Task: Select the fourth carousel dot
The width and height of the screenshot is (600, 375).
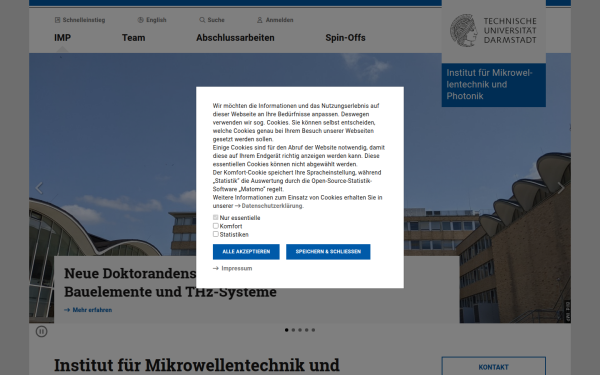Action: click(307, 330)
